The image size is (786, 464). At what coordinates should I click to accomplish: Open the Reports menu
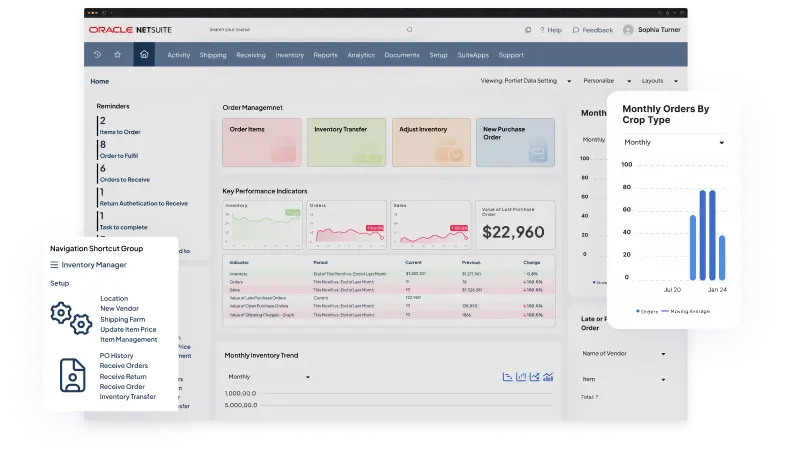pyautogui.click(x=325, y=55)
